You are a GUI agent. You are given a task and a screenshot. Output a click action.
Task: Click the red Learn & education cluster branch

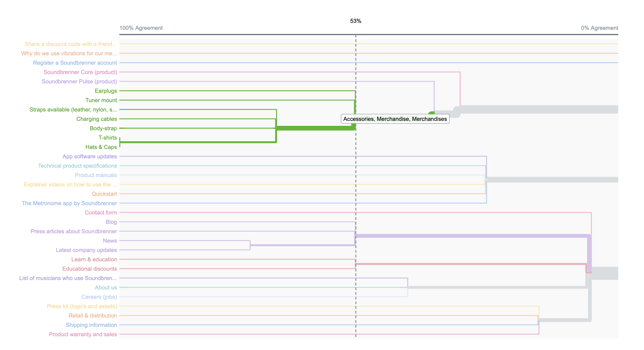pos(471,264)
